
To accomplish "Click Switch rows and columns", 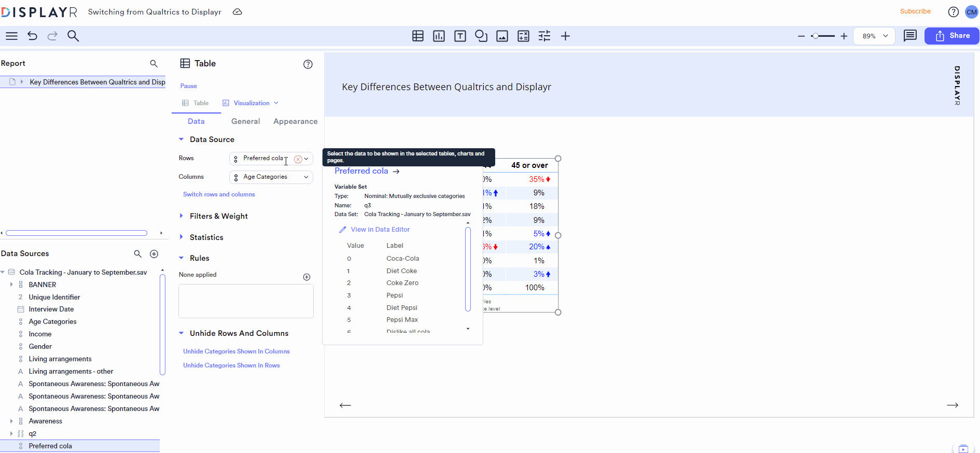I will (x=219, y=194).
